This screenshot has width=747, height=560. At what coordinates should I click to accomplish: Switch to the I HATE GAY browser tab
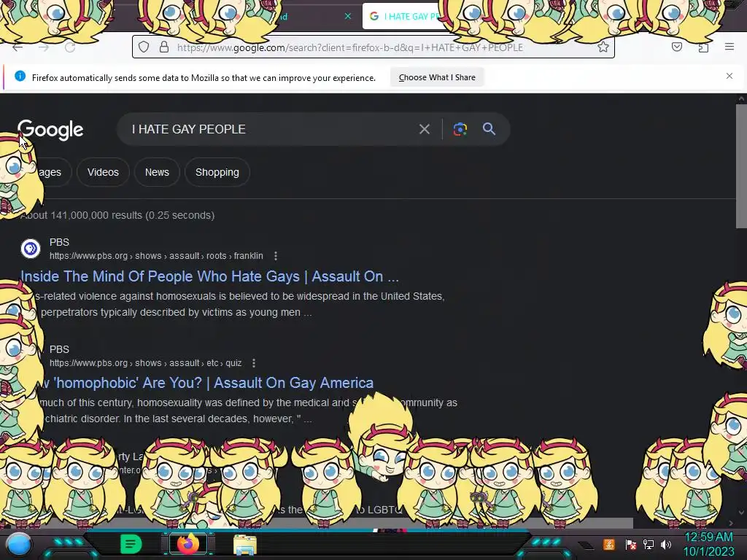[x=405, y=16]
